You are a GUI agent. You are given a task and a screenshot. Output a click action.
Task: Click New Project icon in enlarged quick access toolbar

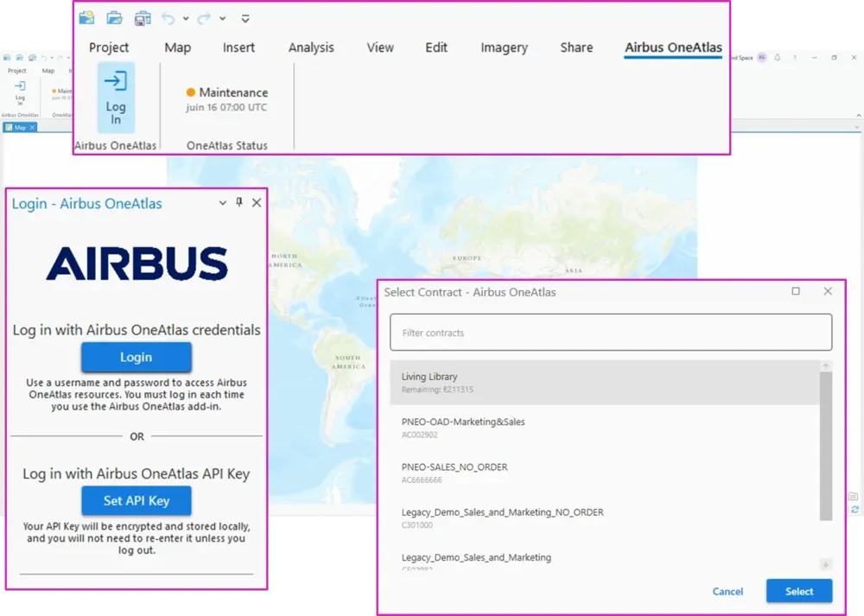[86, 18]
